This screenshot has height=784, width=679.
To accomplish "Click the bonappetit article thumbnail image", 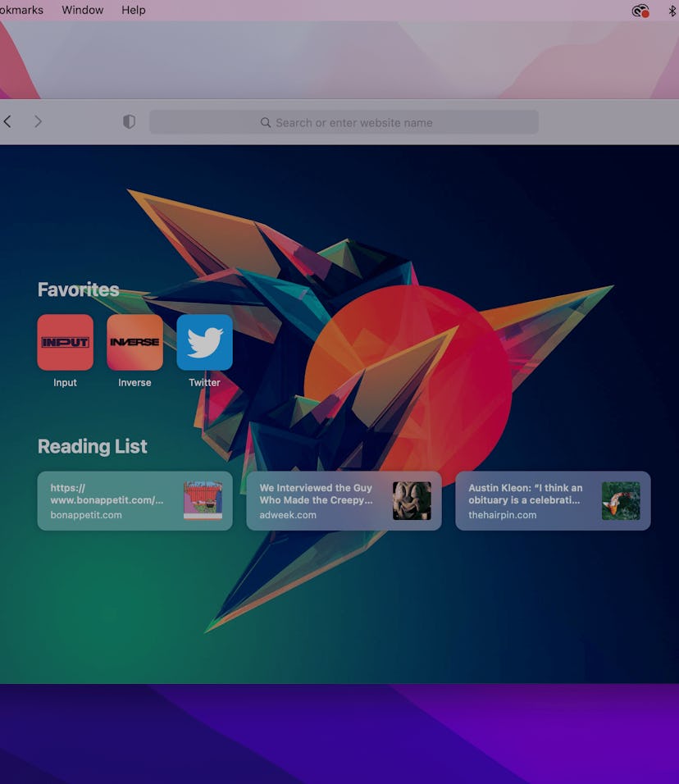I will coord(203,500).
